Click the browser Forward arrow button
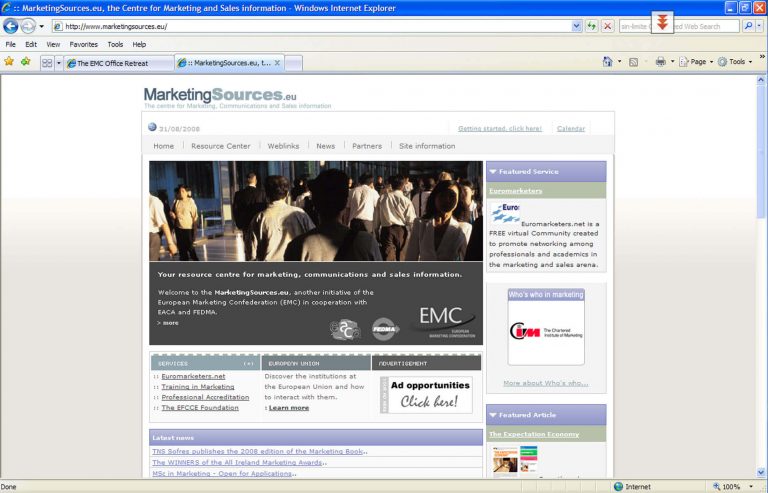768x493 pixels. click(x=28, y=26)
